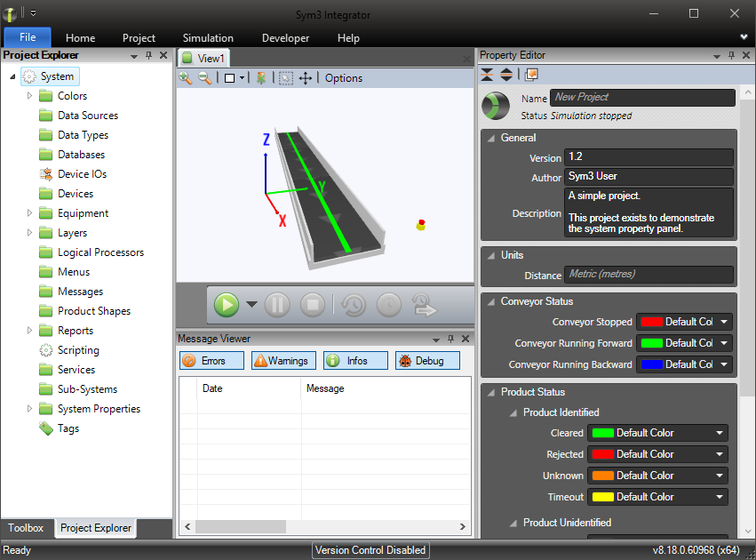Toggle Errors filter in Message Viewer
This screenshot has width=756, height=560.
tap(211, 361)
